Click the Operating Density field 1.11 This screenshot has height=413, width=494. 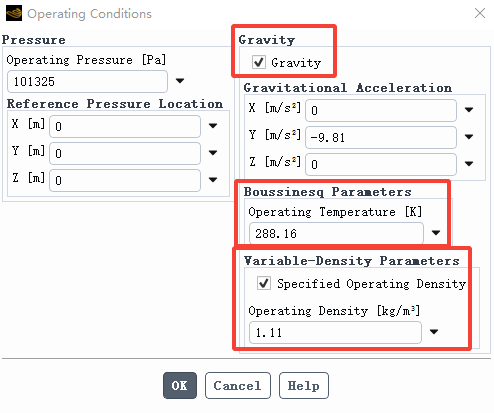[335, 332]
